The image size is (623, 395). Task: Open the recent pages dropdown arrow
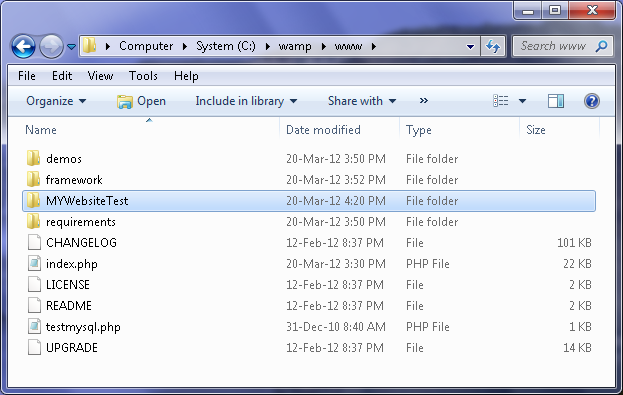coord(72,47)
